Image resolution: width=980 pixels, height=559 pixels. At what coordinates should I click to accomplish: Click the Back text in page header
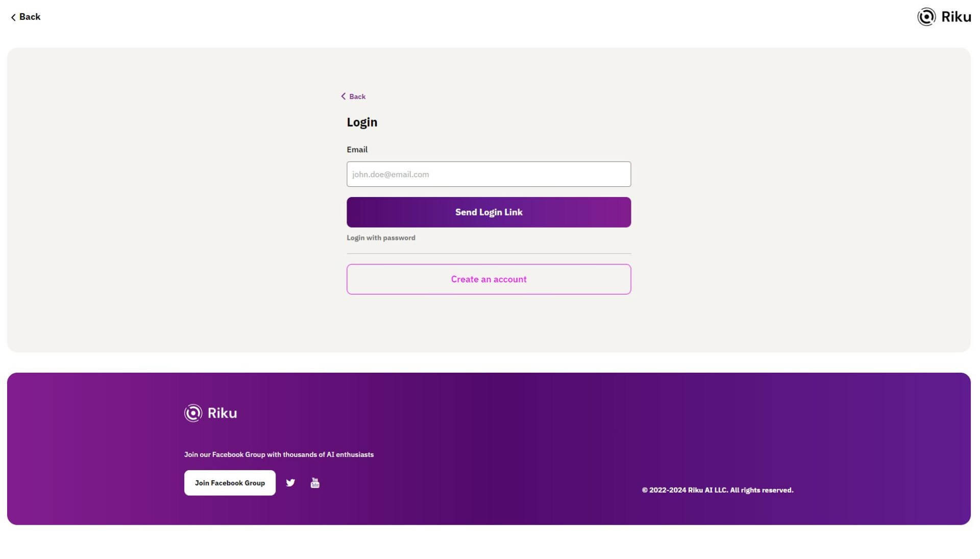tap(30, 17)
